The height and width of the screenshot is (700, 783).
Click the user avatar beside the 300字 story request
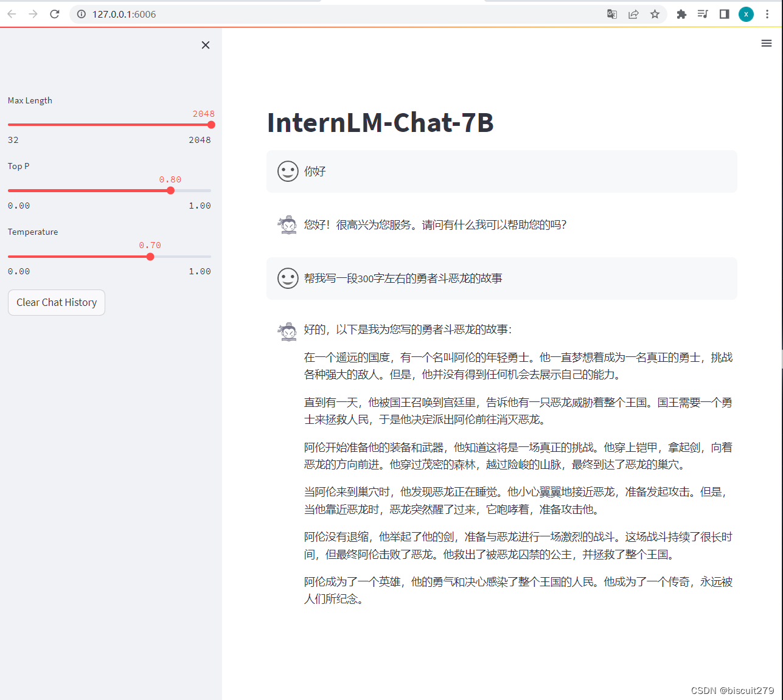288,279
